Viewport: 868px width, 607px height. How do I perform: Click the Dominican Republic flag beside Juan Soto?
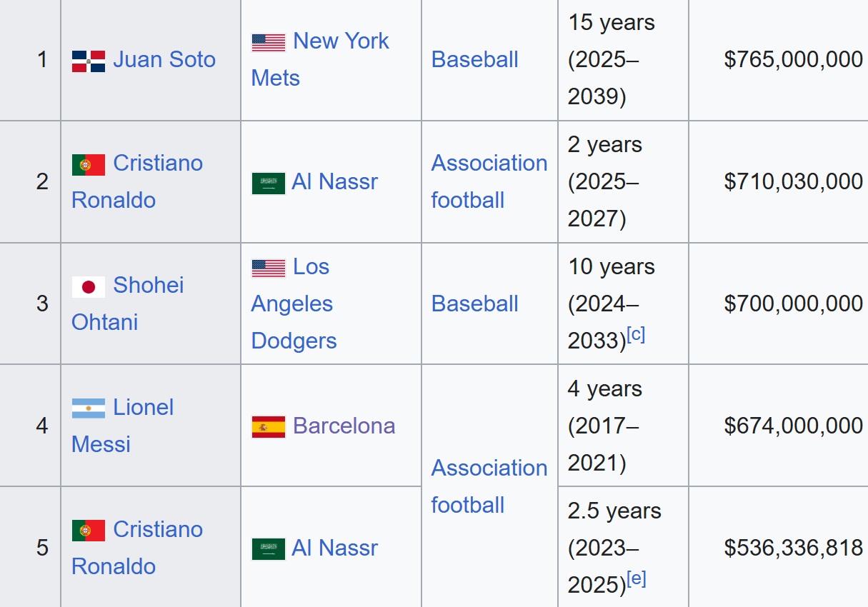click(89, 61)
